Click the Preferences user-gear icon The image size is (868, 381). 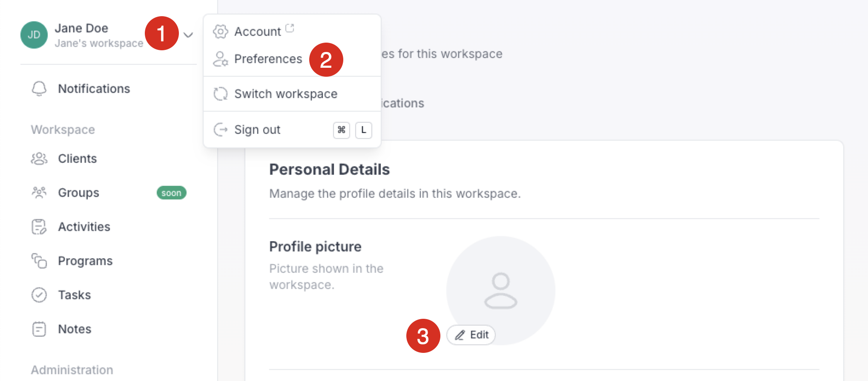point(221,59)
